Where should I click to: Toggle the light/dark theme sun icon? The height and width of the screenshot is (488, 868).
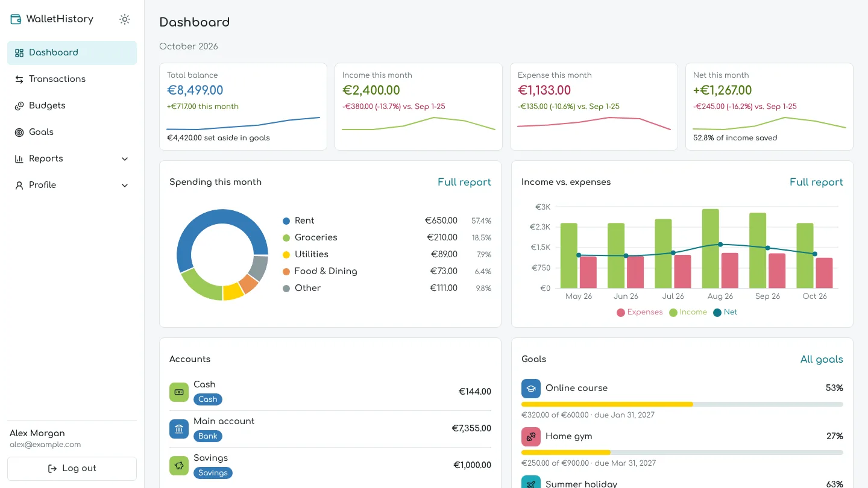click(x=125, y=19)
